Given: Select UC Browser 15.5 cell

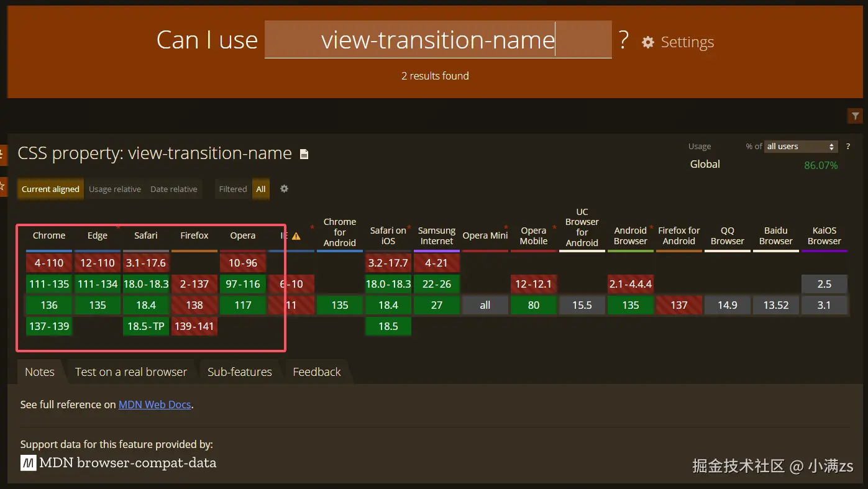Looking at the screenshot, I should tap(582, 305).
